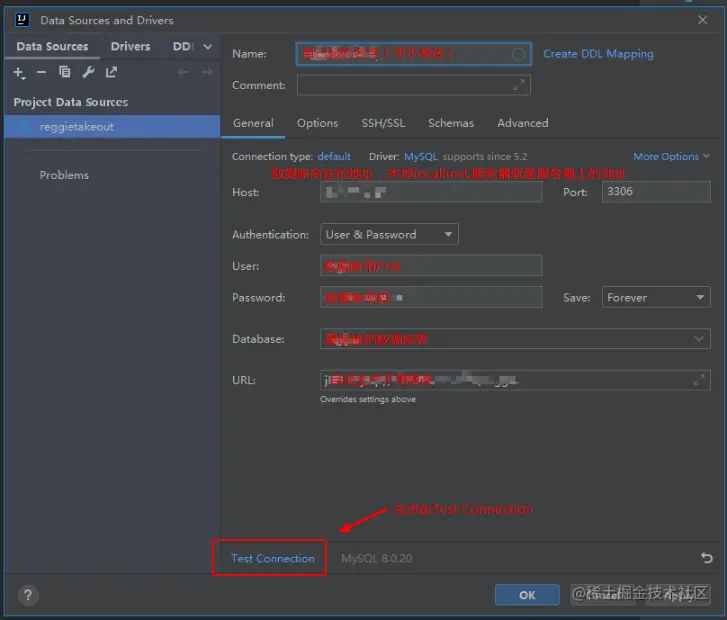Screen dimensions: 727x620
Task: Add a new data source with plus icon
Action: [x=19, y=73]
